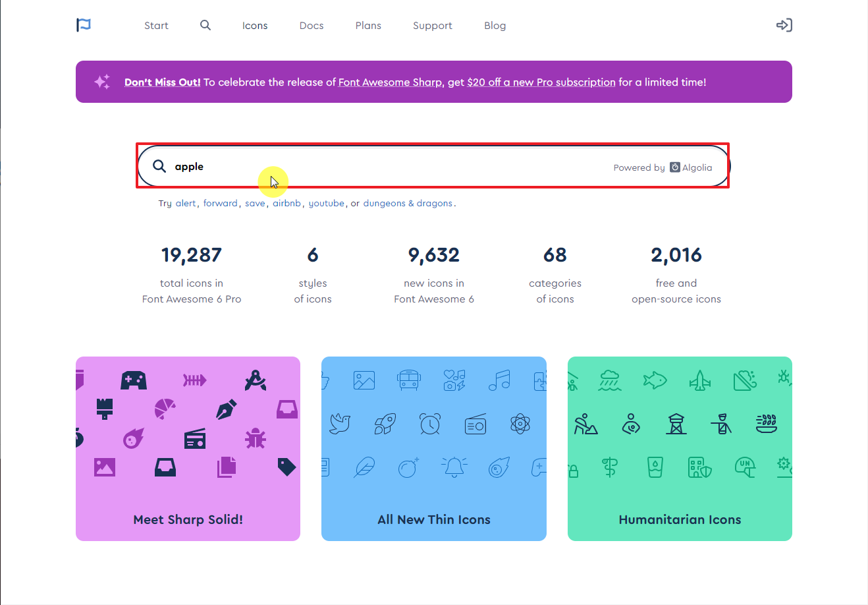Click "$20 off a new Pro subscription" link

[541, 82]
